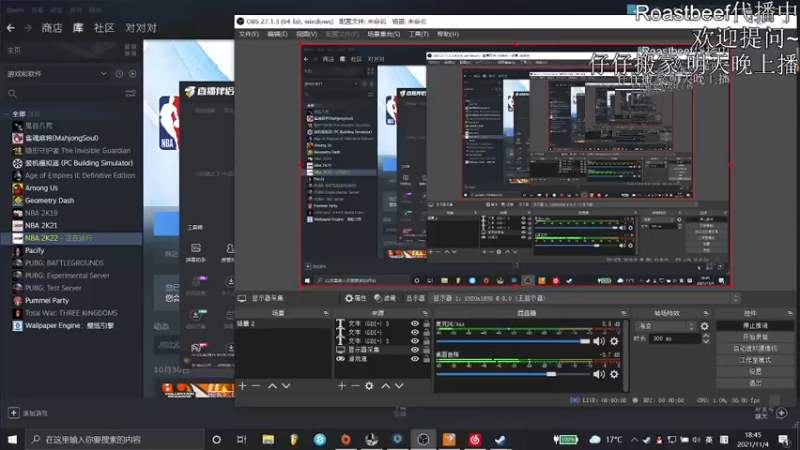The width and height of the screenshot is (800, 450).
Task: Collapse the 全部 games list in Steam
Action: pyautogui.click(x=7, y=114)
